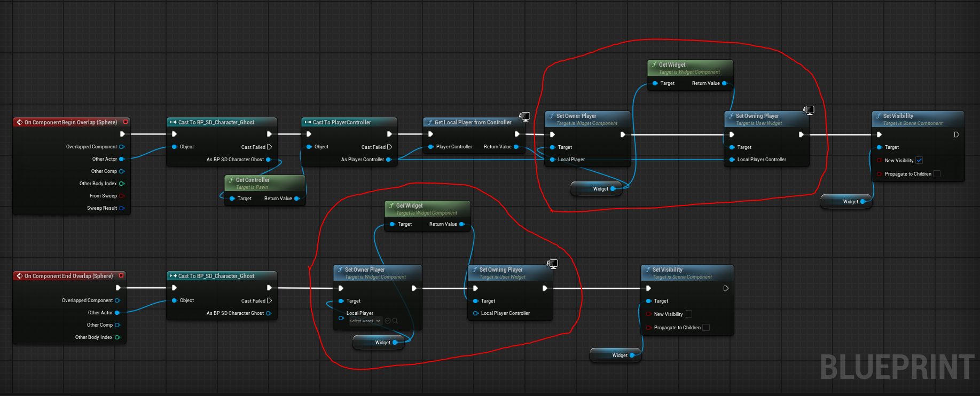Viewport: 980px width, 396px height.
Task: Click the As Player Controller output pin
Action: tap(389, 160)
